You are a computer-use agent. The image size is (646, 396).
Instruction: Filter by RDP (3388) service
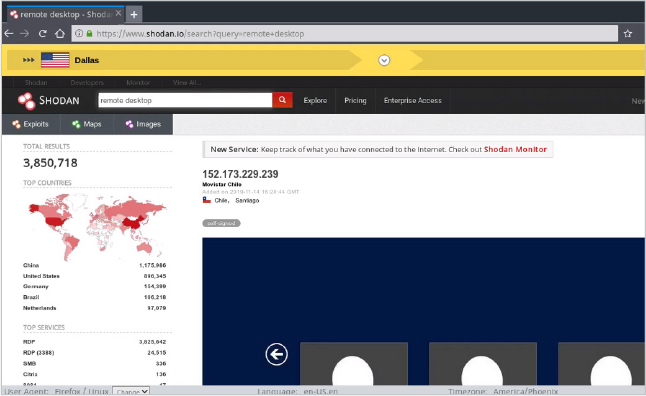[x=39, y=353]
